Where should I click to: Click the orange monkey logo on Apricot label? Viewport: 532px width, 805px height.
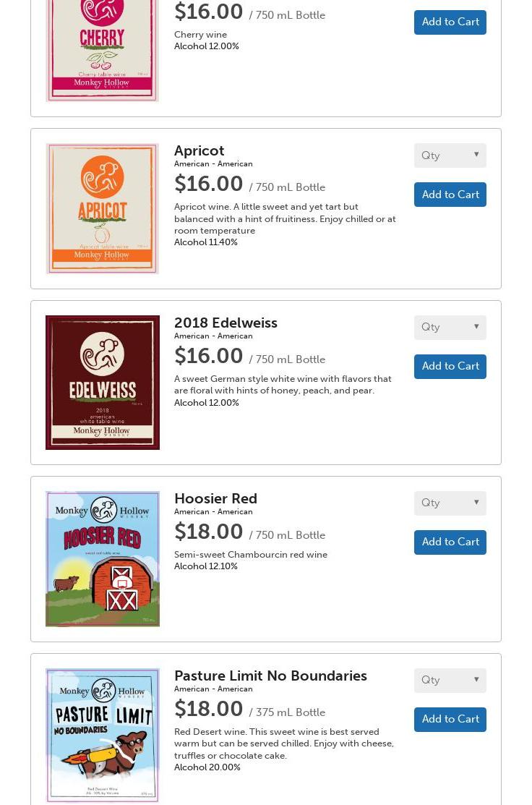(x=102, y=177)
